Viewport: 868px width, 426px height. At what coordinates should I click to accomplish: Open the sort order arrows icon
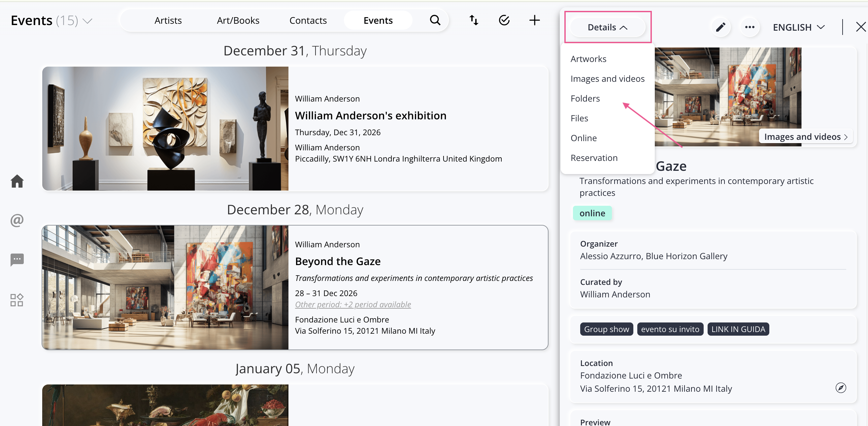(x=474, y=20)
